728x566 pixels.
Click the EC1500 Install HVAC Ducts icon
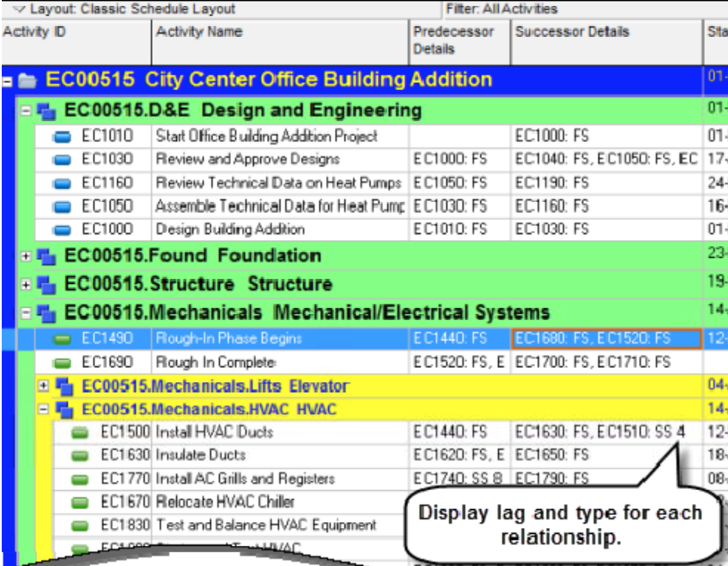pyautogui.click(x=79, y=433)
